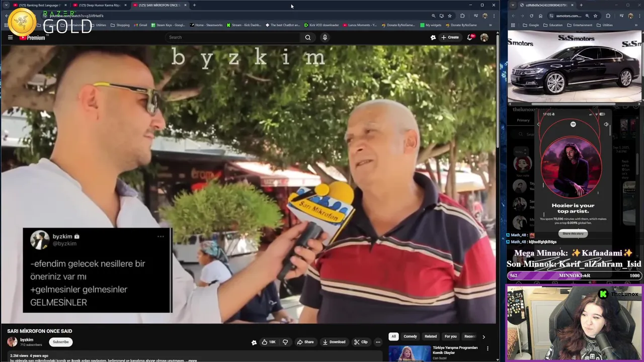644x362 pixels.
Task: Select the For you filter chip
Action: [x=450, y=336]
